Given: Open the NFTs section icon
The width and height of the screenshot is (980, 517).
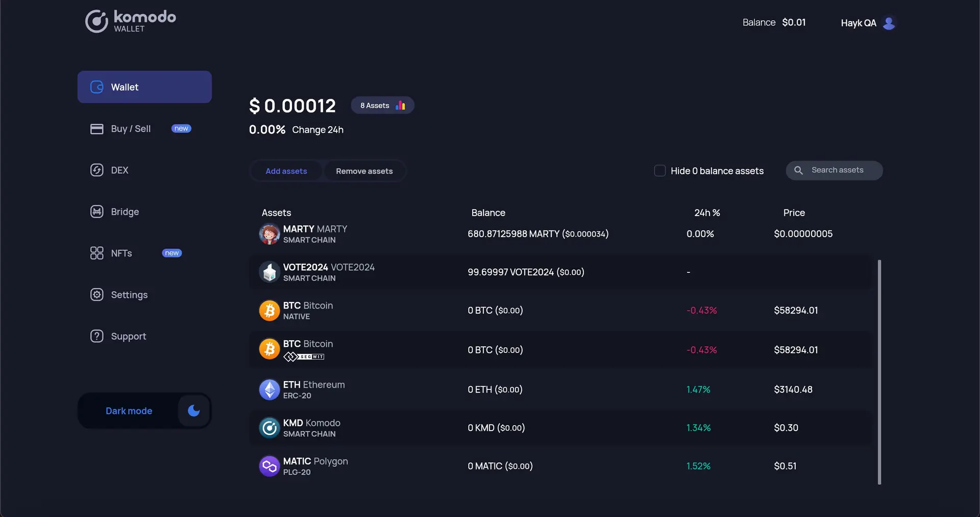Looking at the screenshot, I should [97, 253].
